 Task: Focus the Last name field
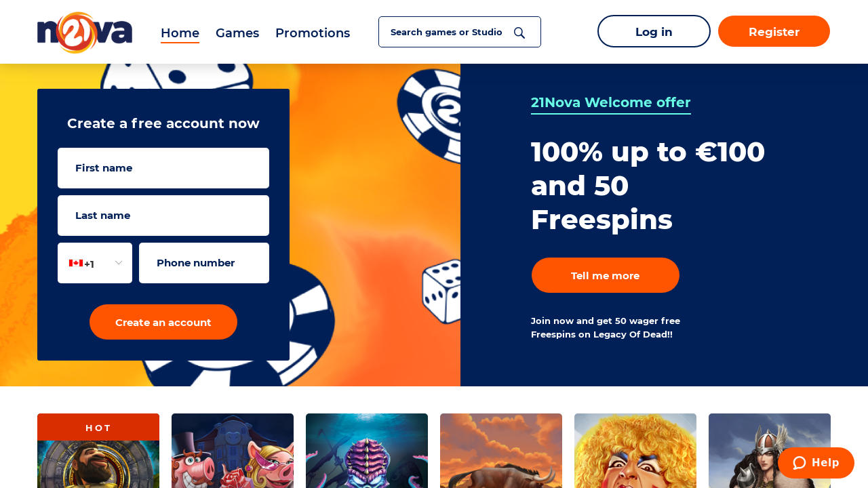coord(163,216)
